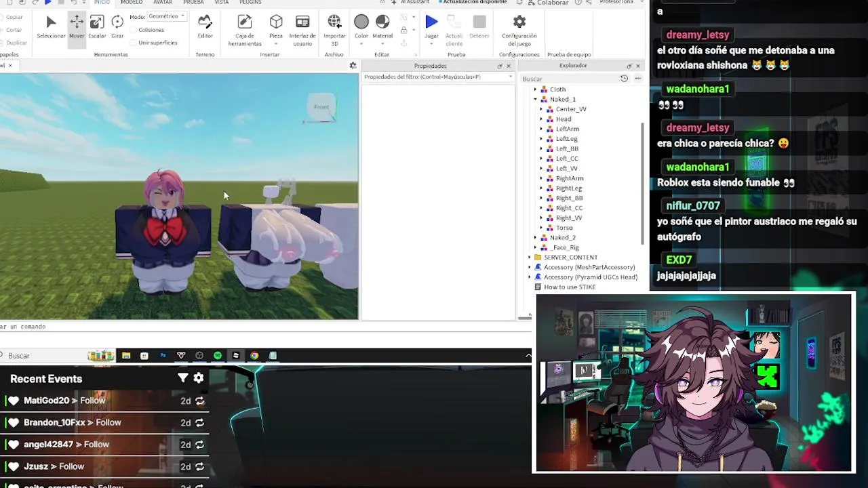
Task: Open Photoshop from the taskbar
Action: pos(163,355)
